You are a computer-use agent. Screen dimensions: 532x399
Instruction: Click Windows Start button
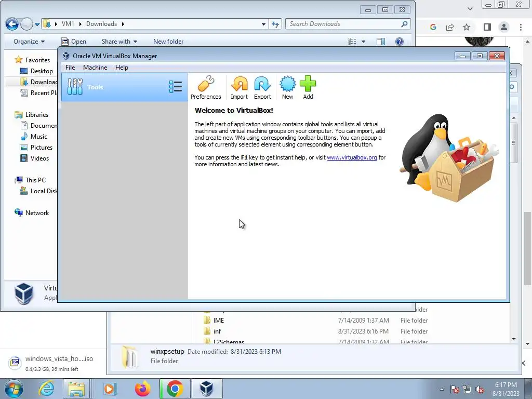14,389
